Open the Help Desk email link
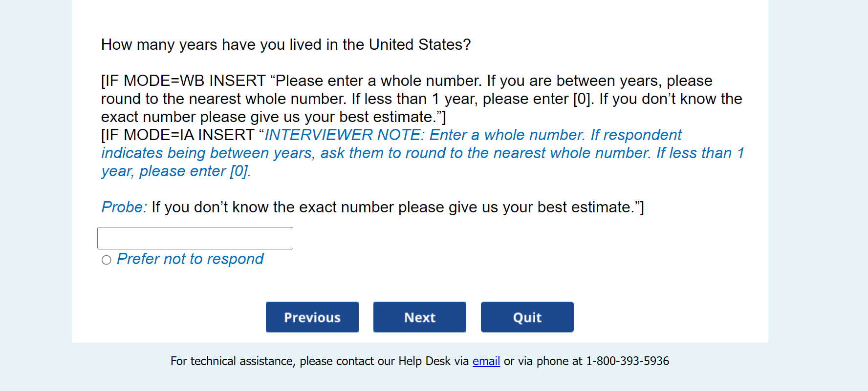 [x=486, y=361]
